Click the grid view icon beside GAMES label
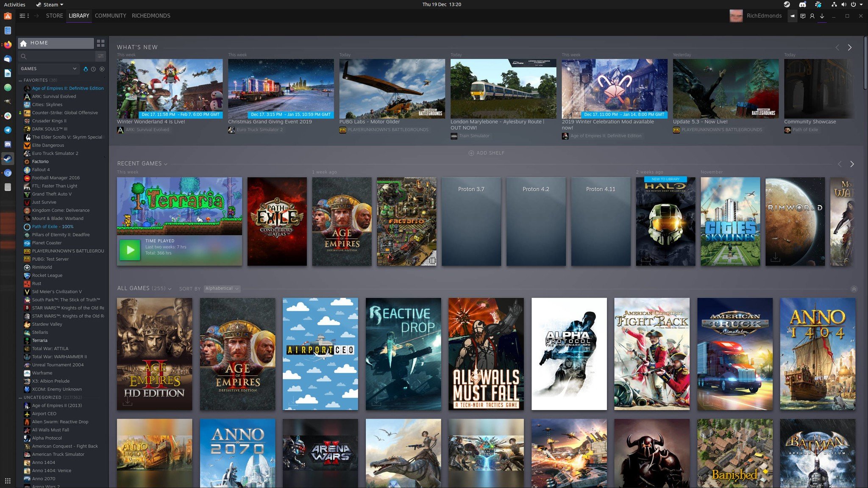 [x=100, y=42]
